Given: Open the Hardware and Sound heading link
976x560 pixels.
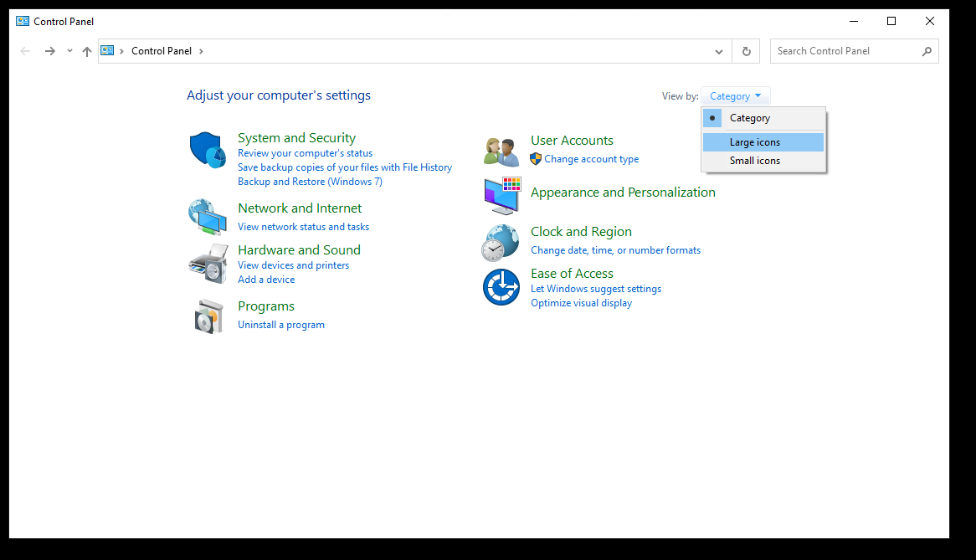Looking at the screenshot, I should tap(299, 249).
